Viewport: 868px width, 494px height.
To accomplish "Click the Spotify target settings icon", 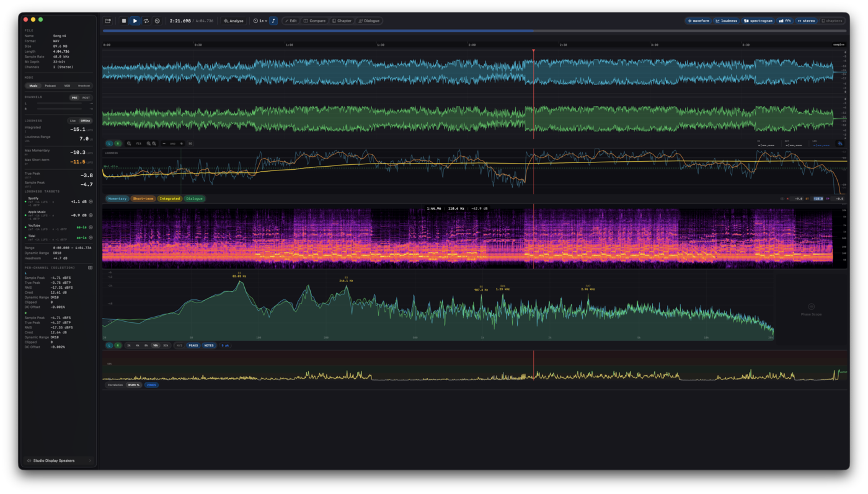I will (91, 201).
